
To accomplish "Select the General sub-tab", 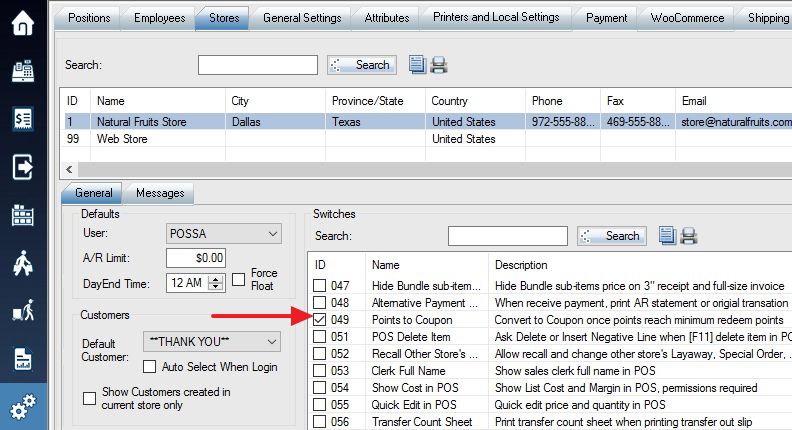I will [93, 193].
